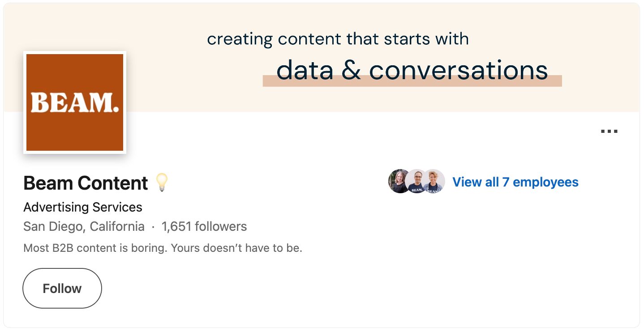This screenshot has width=644, height=331.
Task: Click the 'Most B2B content is boring' tagline
Action: (x=163, y=248)
